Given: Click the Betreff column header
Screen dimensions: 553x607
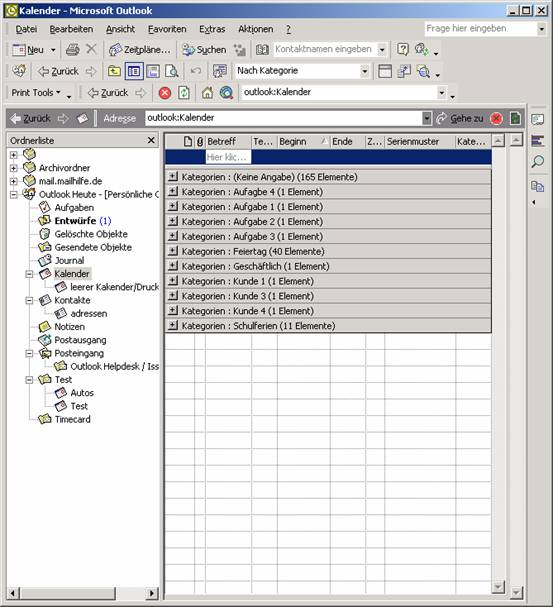Looking at the screenshot, I should (228, 142).
